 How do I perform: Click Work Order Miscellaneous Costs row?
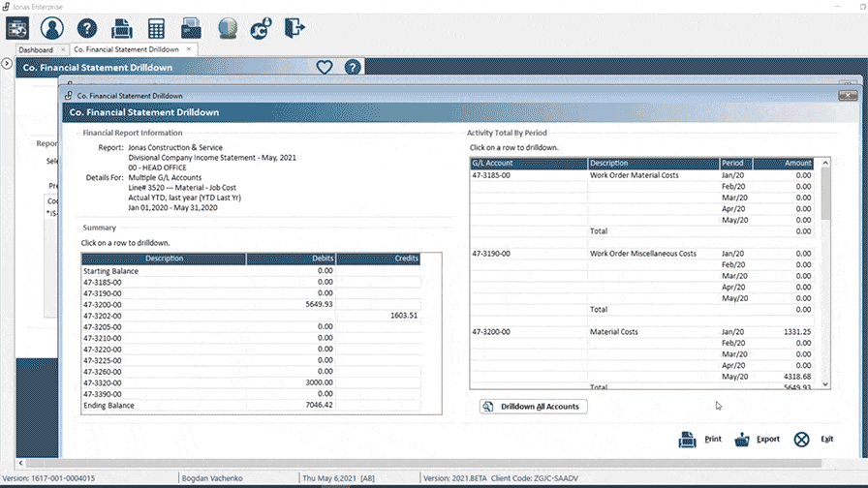(x=641, y=254)
